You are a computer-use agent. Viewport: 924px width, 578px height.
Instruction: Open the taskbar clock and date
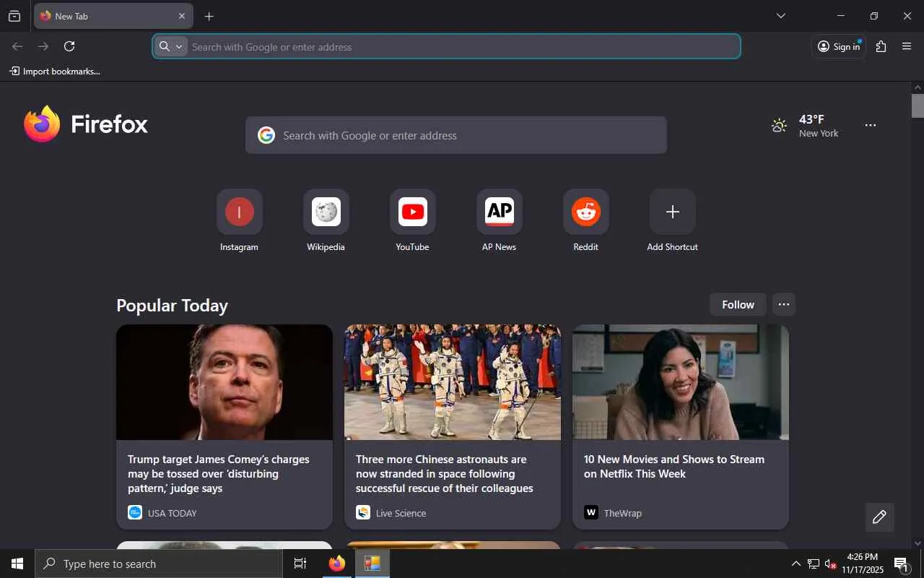click(x=863, y=564)
